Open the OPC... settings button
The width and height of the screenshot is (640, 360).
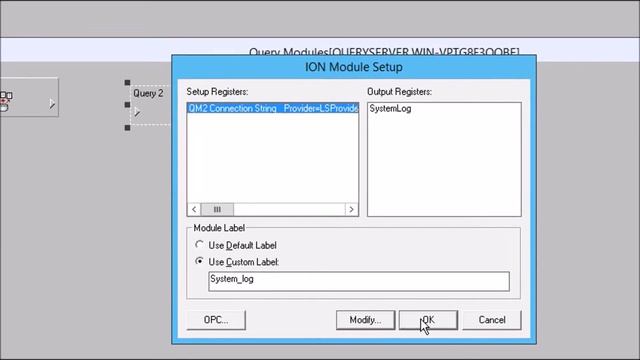point(216,320)
